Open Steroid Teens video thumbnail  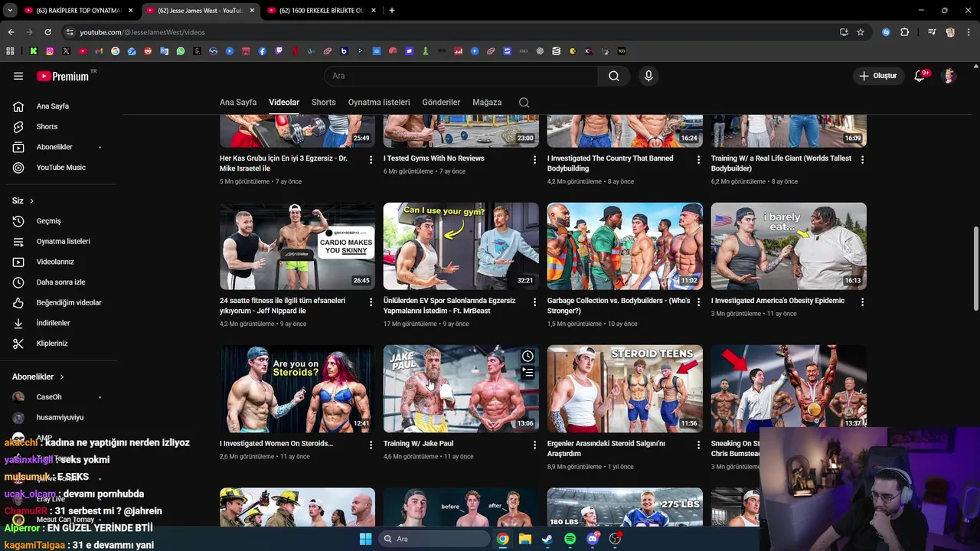[625, 389]
